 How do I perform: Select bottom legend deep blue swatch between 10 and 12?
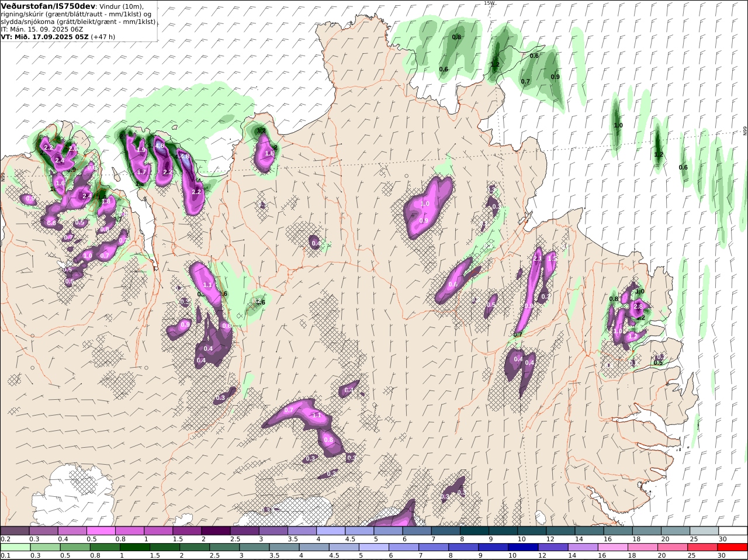[524, 547]
